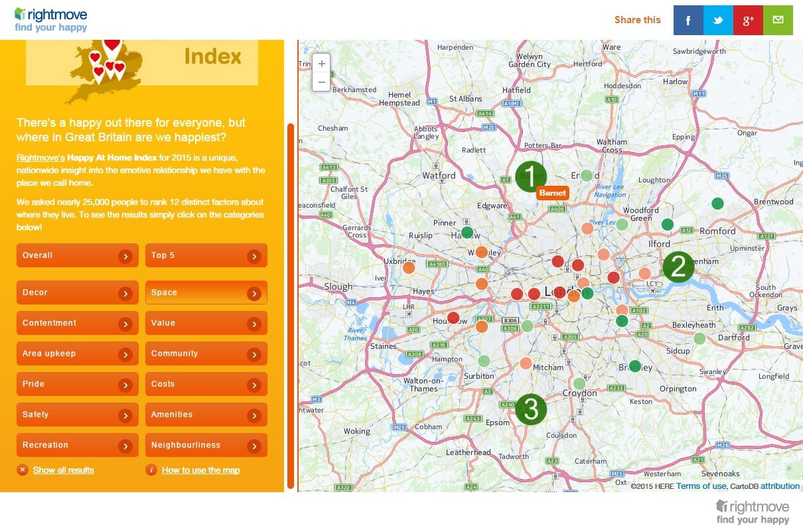Send page by email icon
The height and width of the screenshot is (532, 803).
[778, 20]
